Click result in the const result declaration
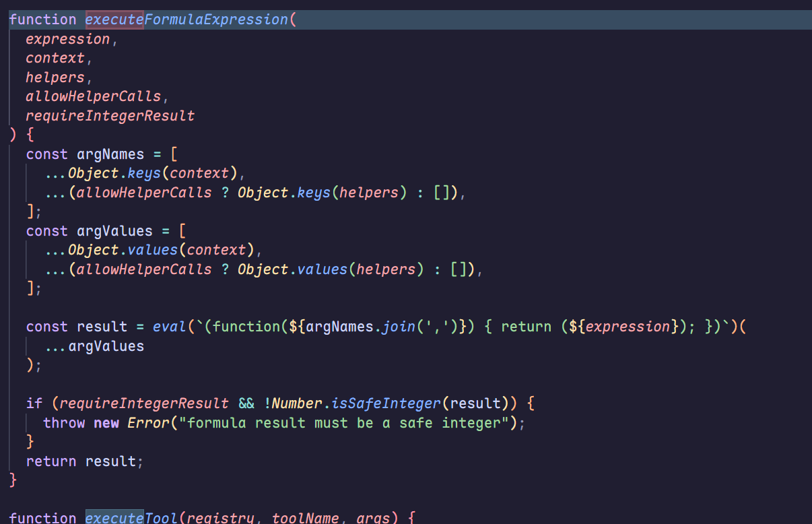Viewport: 812px width, 524px height. tap(102, 327)
